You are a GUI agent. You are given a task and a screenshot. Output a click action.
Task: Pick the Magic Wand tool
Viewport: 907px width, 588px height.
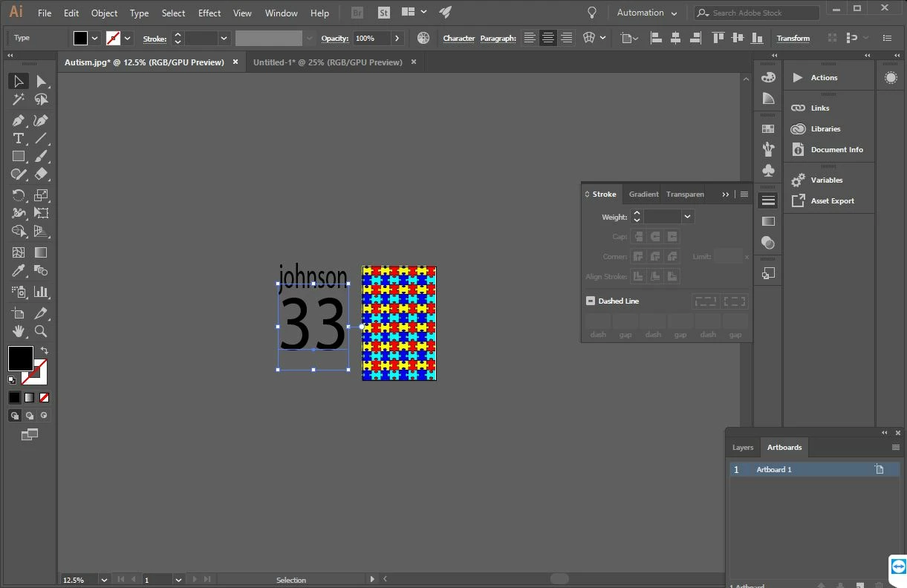point(19,99)
